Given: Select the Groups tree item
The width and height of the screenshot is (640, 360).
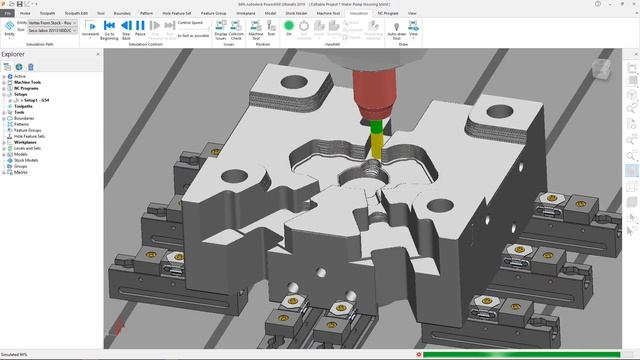Looking at the screenshot, I should click(x=20, y=166).
